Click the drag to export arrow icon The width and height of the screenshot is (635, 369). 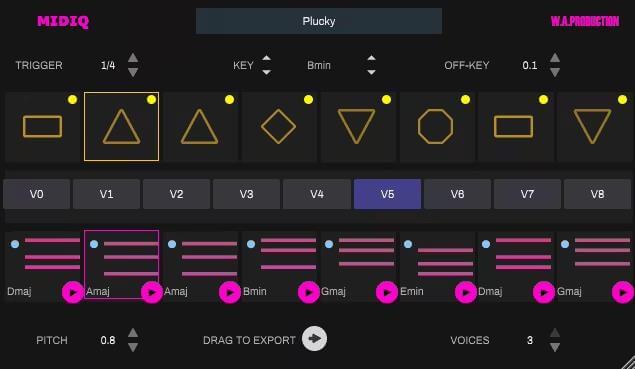click(x=314, y=339)
